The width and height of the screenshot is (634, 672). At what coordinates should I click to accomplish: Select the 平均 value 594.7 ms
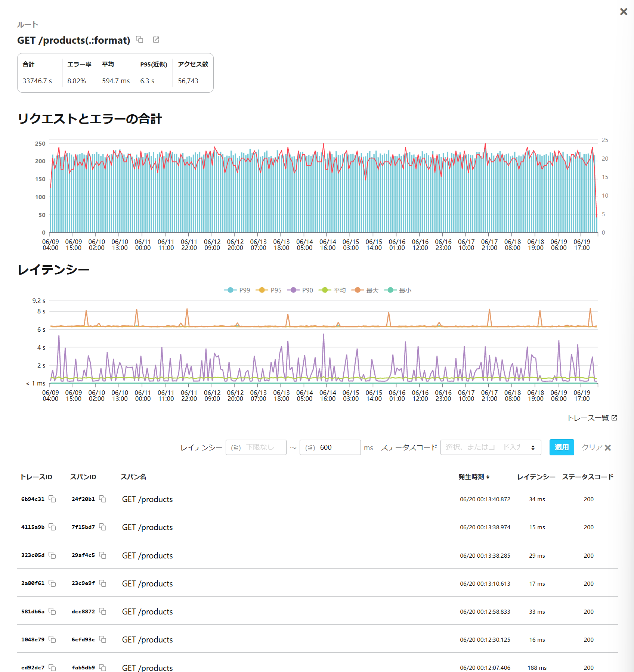click(x=116, y=81)
